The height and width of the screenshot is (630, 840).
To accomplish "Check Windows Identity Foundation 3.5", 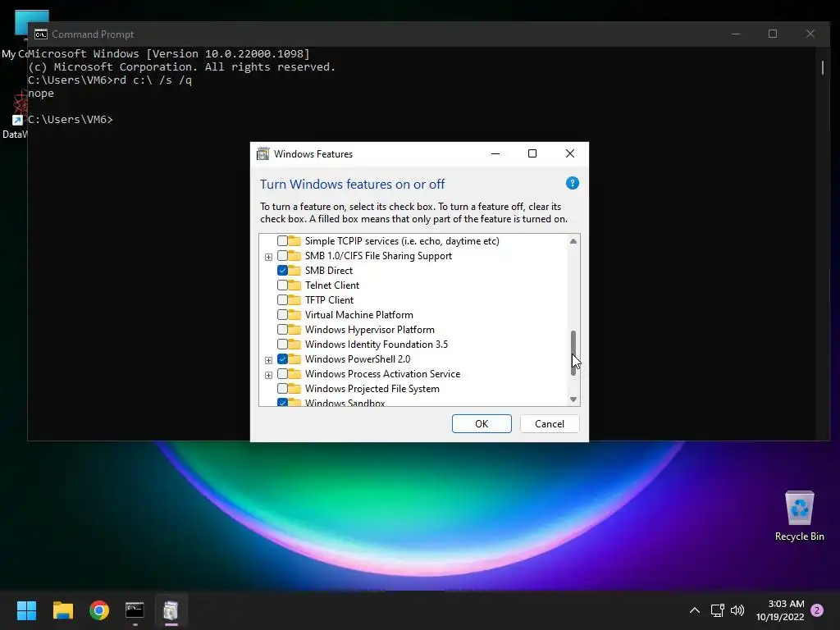I will 282,344.
